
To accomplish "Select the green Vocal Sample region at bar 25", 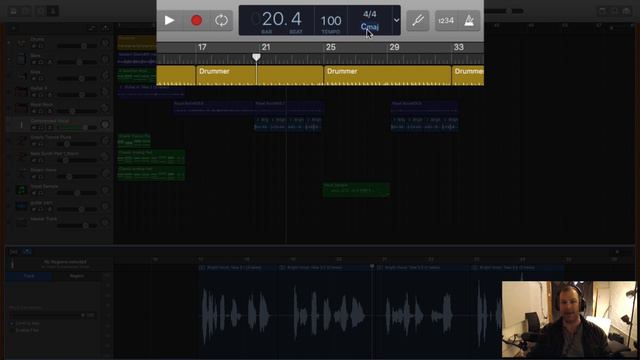I will [x=356, y=190].
